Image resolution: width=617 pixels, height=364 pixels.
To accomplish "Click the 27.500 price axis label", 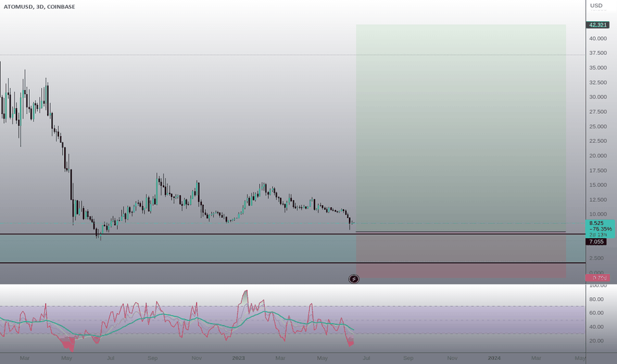I will 598,112.
